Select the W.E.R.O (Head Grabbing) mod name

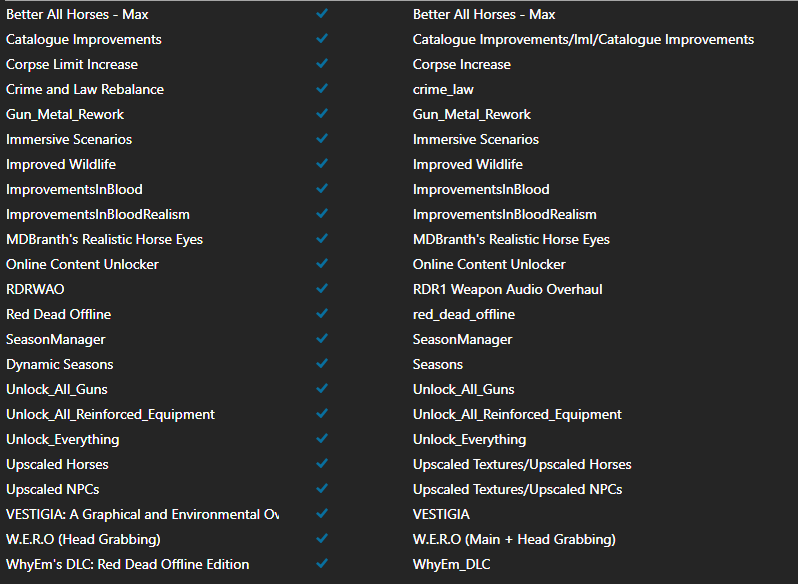coord(83,539)
